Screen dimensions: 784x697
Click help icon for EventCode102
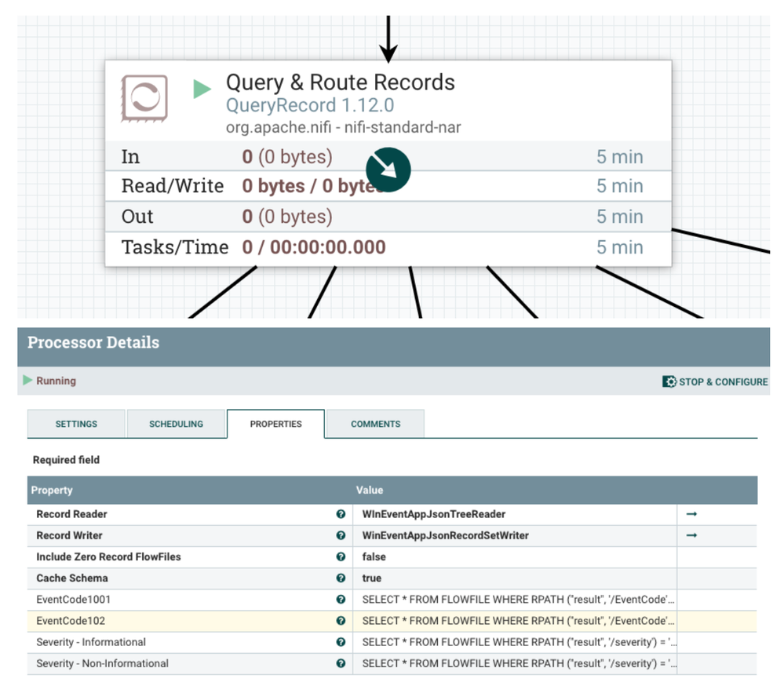click(x=341, y=621)
